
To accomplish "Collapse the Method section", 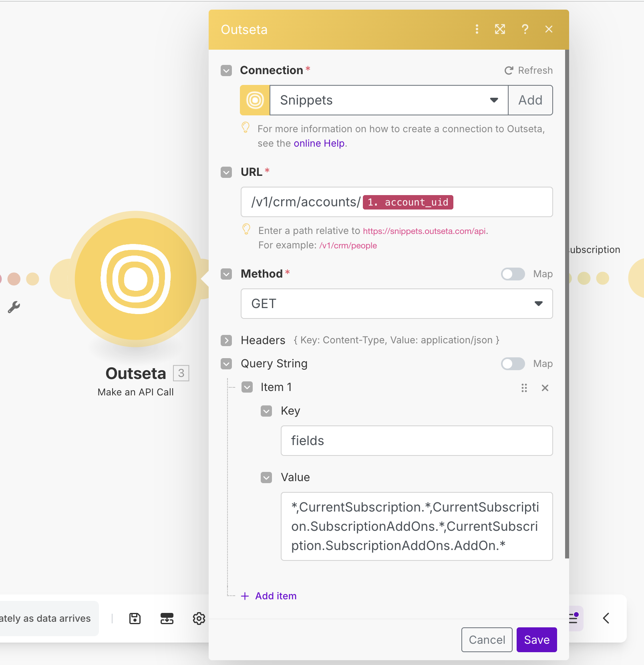I will [226, 274].
